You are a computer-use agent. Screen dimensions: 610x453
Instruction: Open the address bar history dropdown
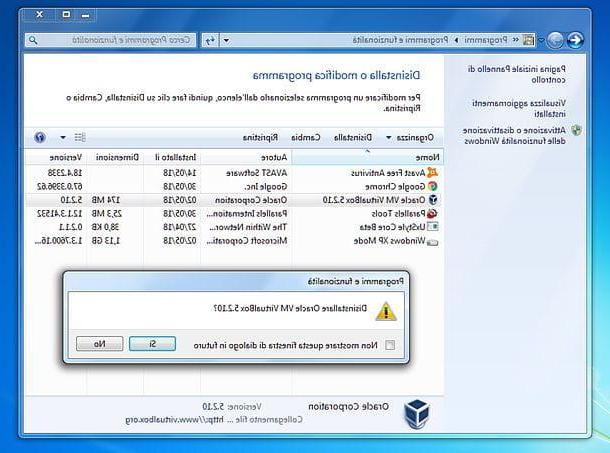226,40
